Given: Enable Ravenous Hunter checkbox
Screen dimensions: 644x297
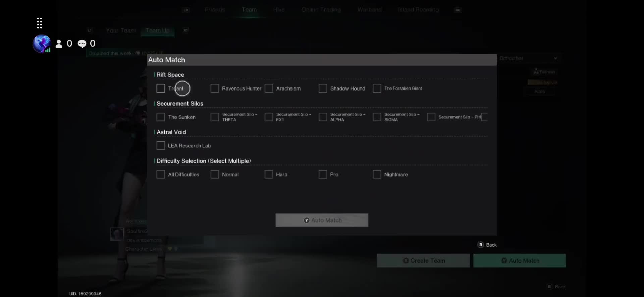Looking at the screenshot, I should click(x=215, y=88).
